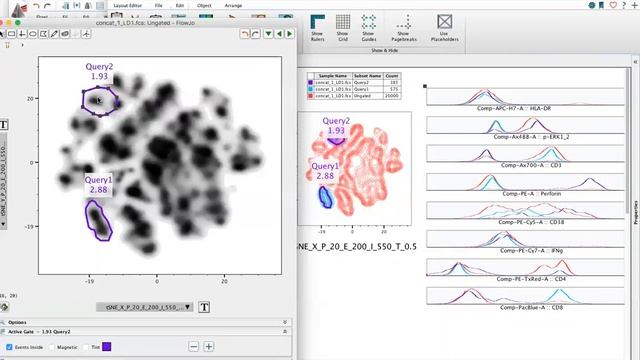This screenshot has height=360, width=640.
Task: Click the Query1 blue legend swatch
Action: coord(311,89)
